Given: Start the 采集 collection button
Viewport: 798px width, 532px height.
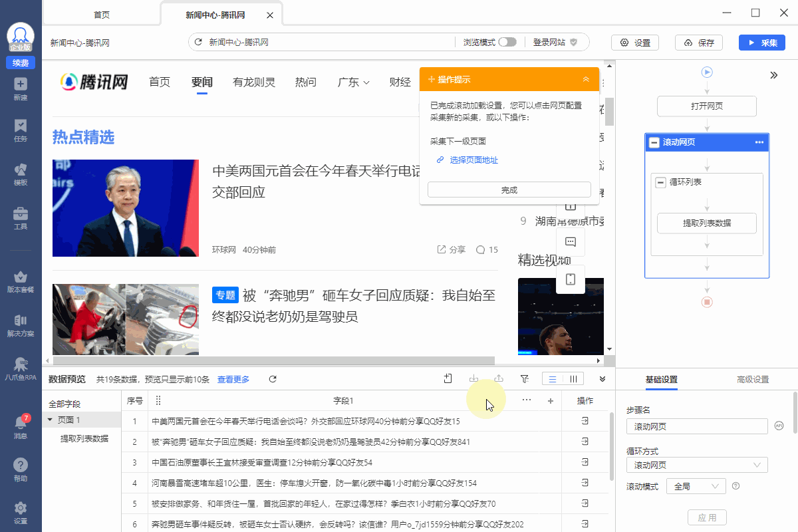Looking at the screenshot, I should (762, 43).
